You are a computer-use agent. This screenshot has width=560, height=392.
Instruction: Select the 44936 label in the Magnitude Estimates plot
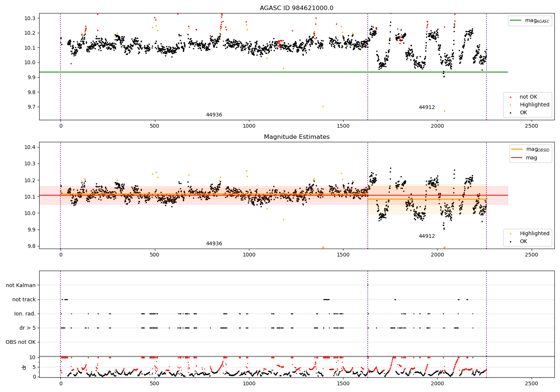click(x=214, y=244)
